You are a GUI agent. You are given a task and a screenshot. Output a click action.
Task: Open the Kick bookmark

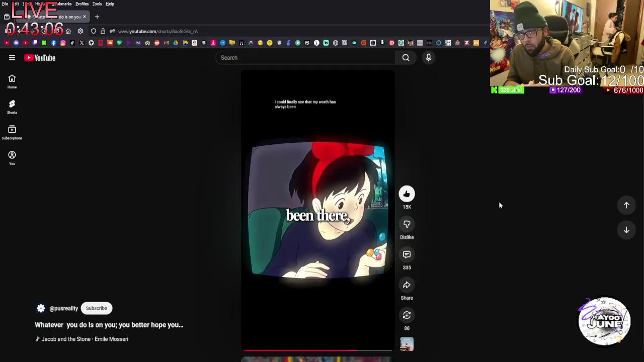click(44, 43)
